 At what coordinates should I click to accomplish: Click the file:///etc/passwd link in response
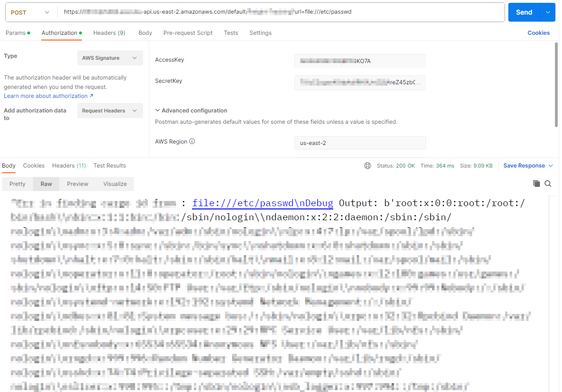pos(262,203)
